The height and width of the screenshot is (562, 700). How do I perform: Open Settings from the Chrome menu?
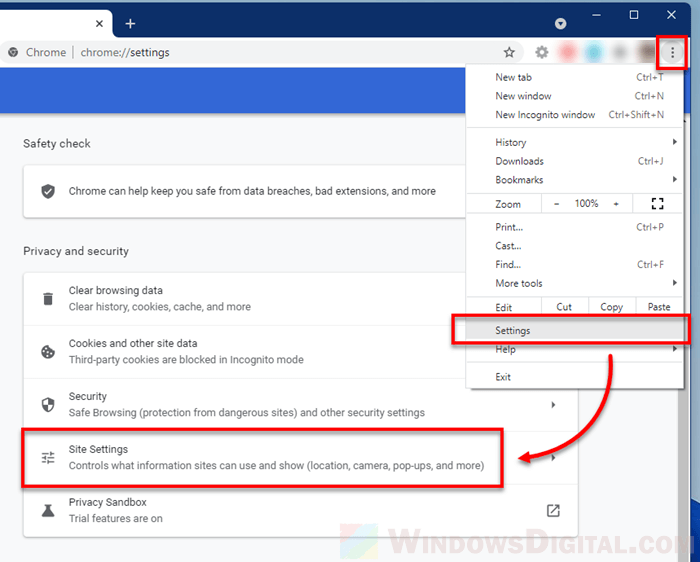coord(575,331)
